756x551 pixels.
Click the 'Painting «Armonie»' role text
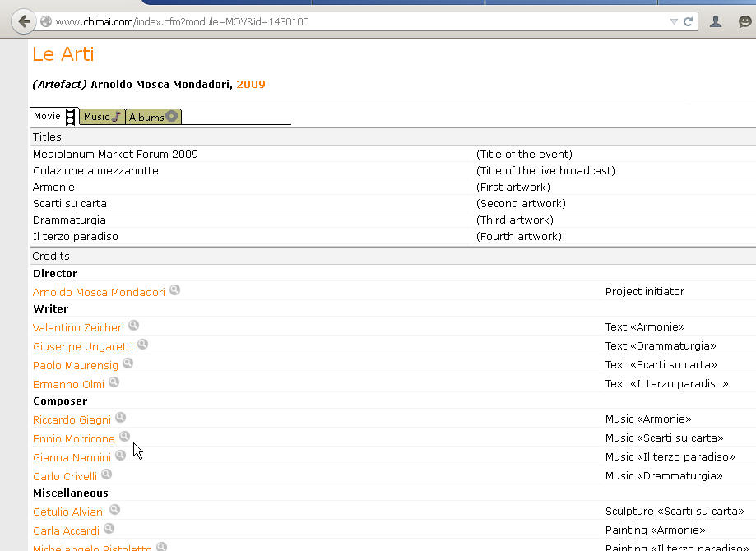point(656,530)
